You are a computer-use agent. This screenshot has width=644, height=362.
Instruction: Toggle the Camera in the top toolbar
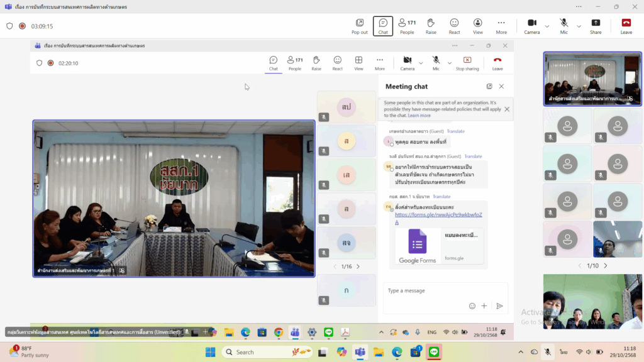pos(531,26)
